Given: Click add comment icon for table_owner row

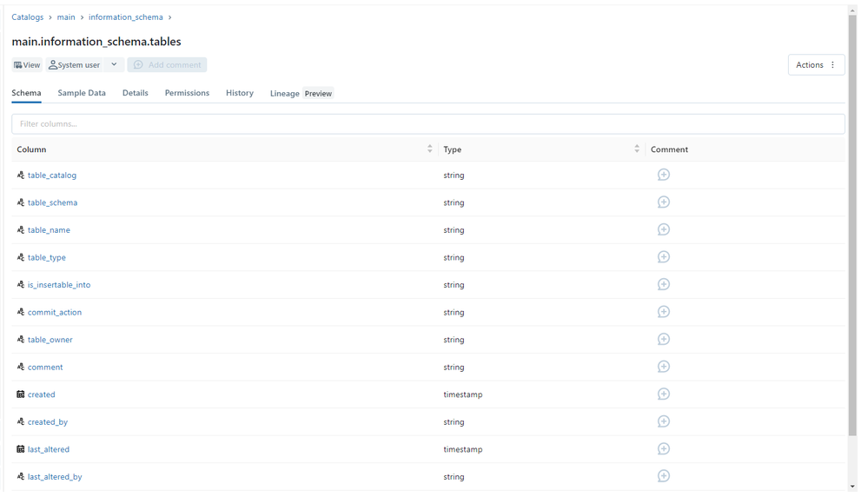Looking at the screenshot, I should [x=663, y=339].
